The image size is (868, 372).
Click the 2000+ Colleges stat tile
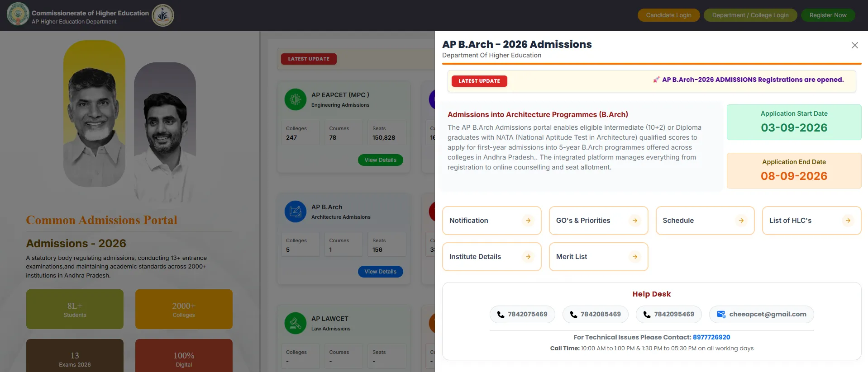pos(184,309)
